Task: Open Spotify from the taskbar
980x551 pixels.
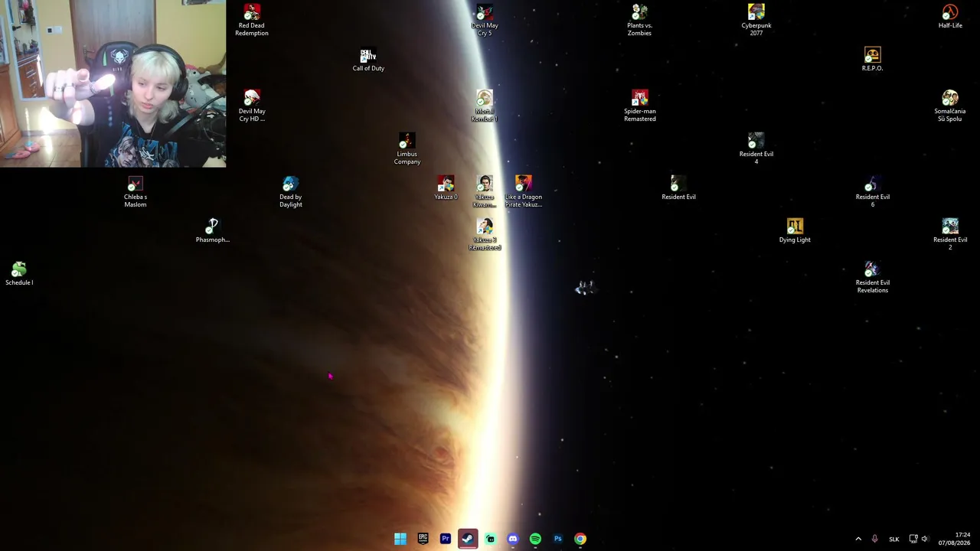Action: (x=535, y=539)
